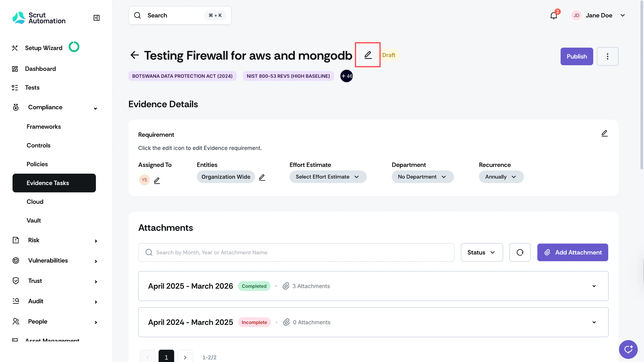Change the Annually recurrence dropdown

click(x=501, y=177)
